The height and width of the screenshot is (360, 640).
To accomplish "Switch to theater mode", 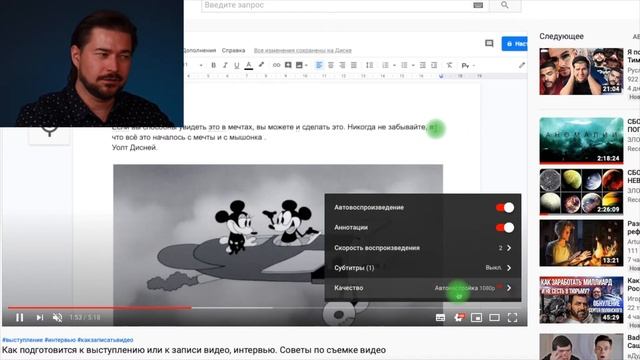I will (x=494, y=318).
